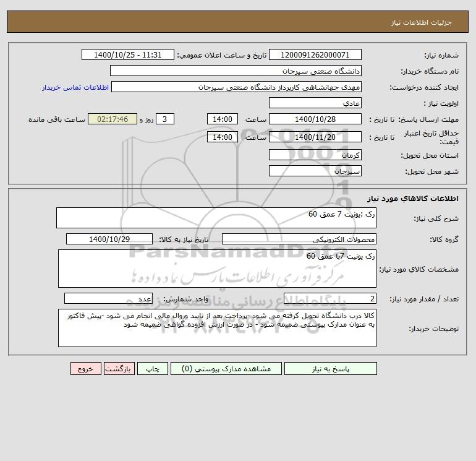The width and height of the screenshot is (476, 461).
Task: Click the text ساعت باقی مانده
Action: (57, 119)
